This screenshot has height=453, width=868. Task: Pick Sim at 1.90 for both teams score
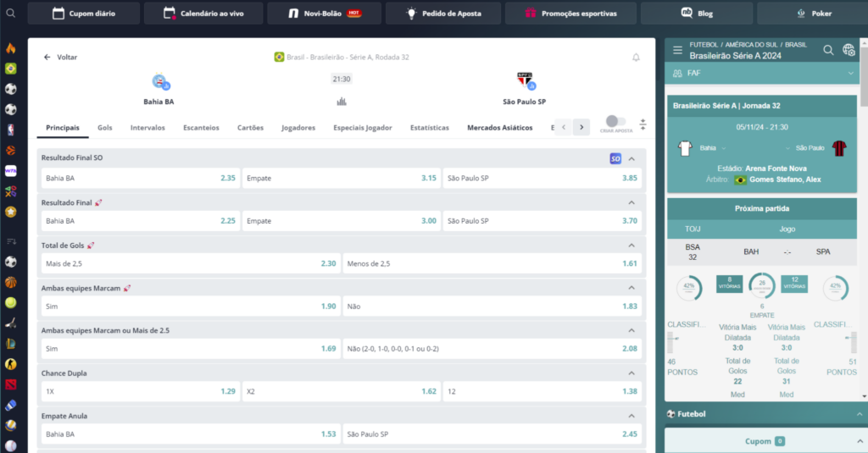[191, 306]
